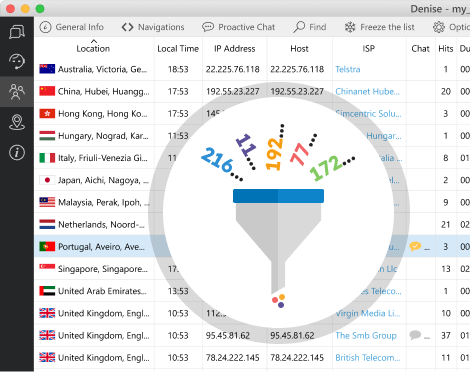Select visitor Hong Kong, Hong Ko...
Image resolution: width=470 pixels, height=372 pixels.
click(x=103, y=114)
